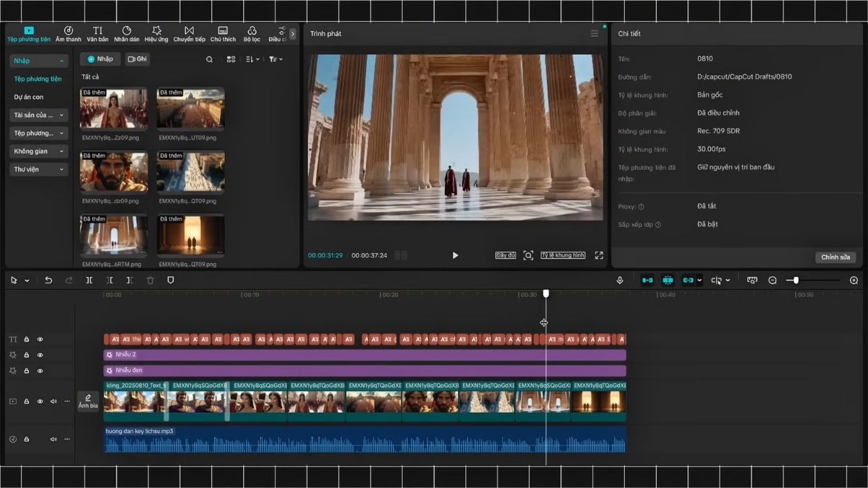Viewport: 868px width, 488px height.
Task: Lock the text track
Action: coord(25,338)
